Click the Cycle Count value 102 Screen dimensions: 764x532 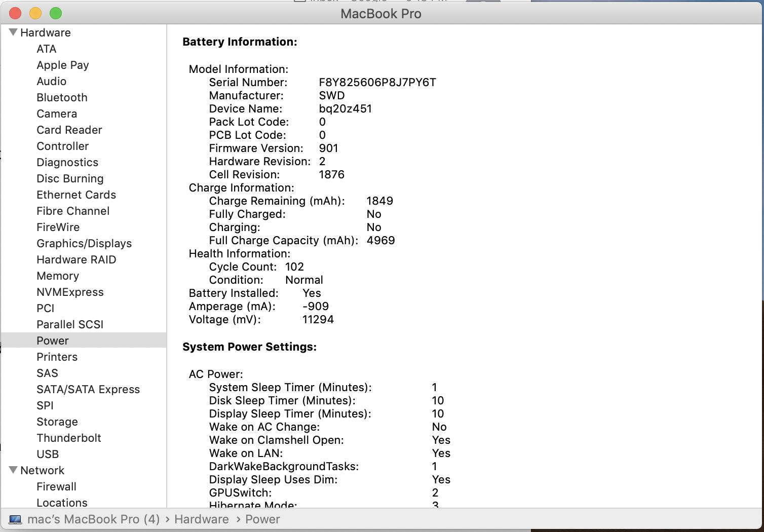(x=294, y=267)
